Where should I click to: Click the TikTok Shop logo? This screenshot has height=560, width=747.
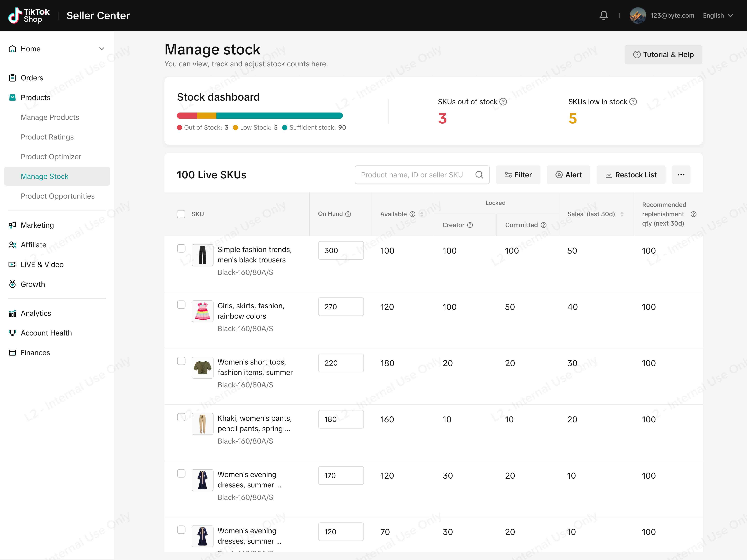(28, 15)
